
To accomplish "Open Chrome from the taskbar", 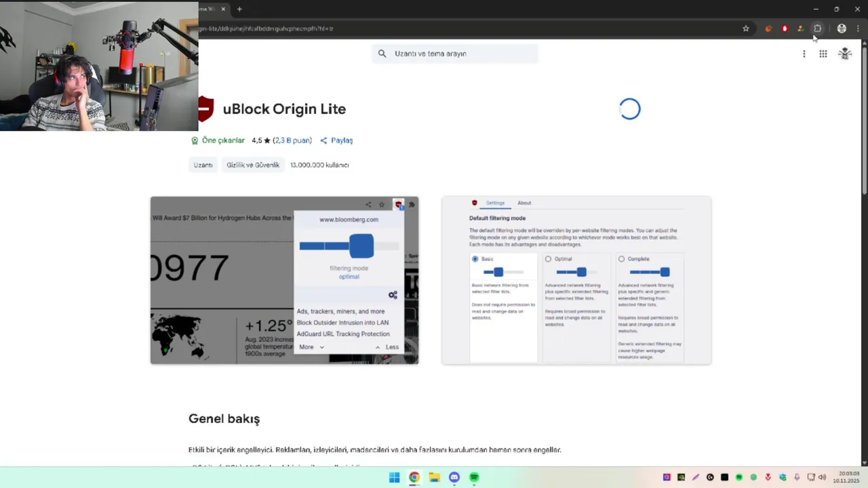I will (x=414, y=477).
